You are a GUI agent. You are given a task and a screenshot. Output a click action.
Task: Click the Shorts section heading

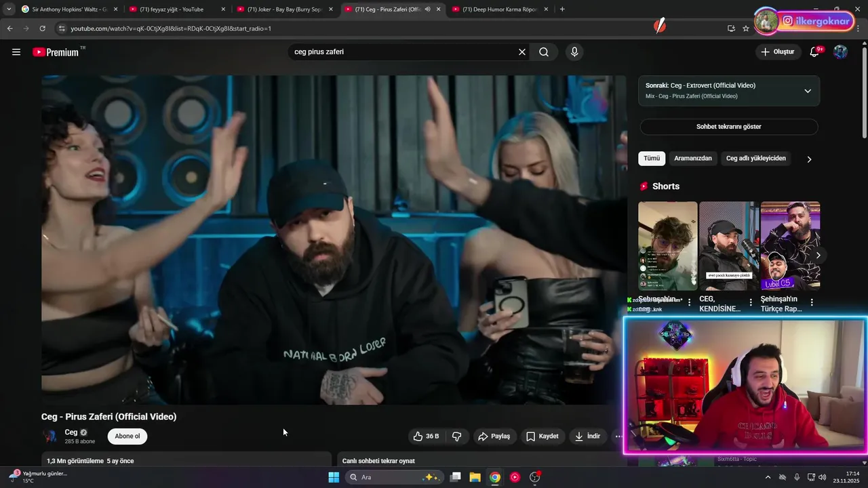point(666,186)
